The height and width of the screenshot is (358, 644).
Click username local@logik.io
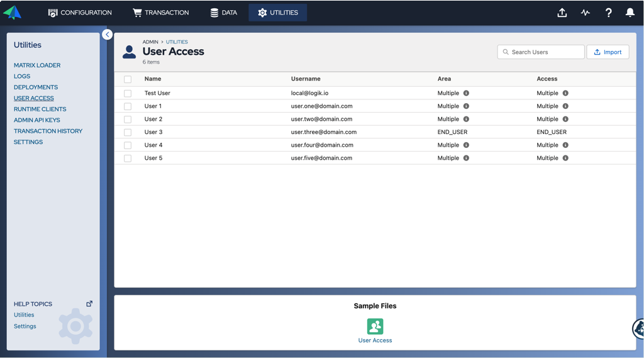pos(309,93)
